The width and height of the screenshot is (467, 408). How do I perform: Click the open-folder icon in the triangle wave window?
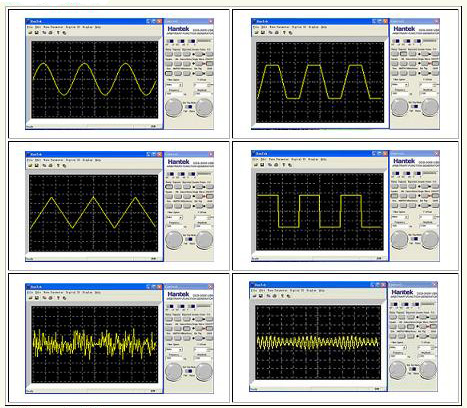click(30, 165)
